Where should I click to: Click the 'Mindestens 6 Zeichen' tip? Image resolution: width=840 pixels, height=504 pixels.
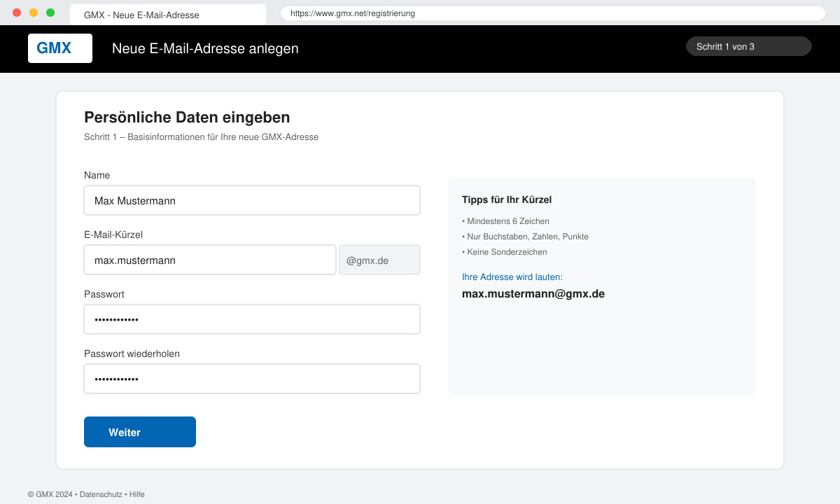505,221
